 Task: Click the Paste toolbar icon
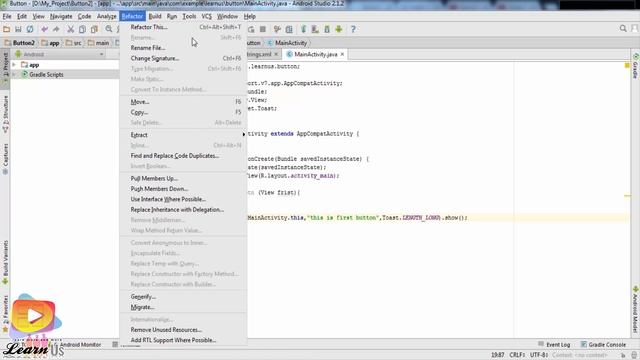pyautogui.click(x=94, y=29)
